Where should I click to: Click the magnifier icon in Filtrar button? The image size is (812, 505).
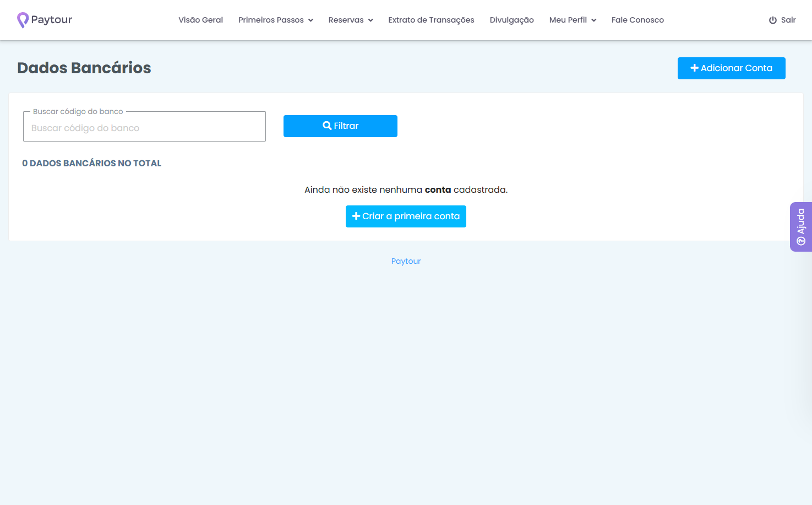click(327, 126)
